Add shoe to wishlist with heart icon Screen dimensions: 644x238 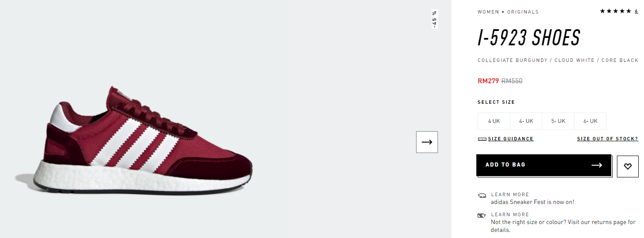click(628, 166)
